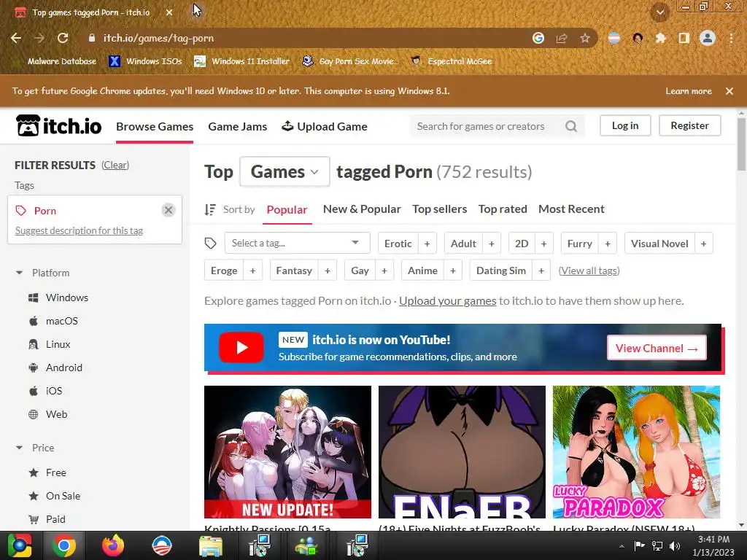Click View Channel button
The image size is (747, 560).
pos(657,348)
